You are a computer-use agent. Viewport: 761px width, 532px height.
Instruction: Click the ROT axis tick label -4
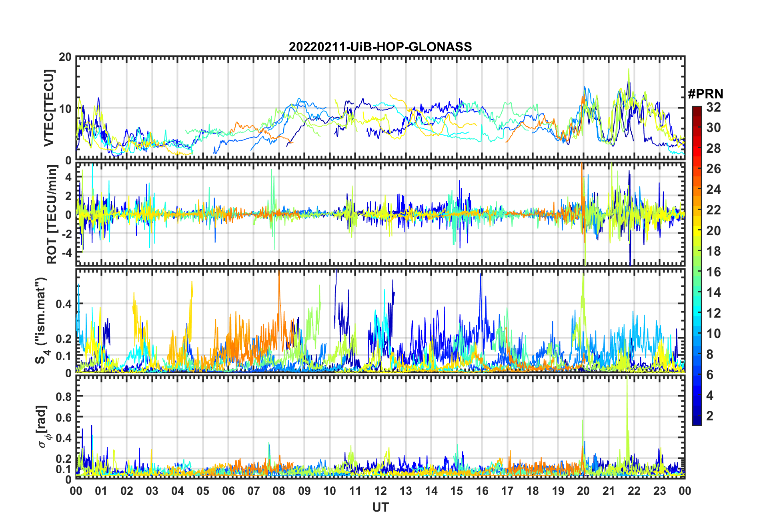pyautogui.click(x=65, y=253)
